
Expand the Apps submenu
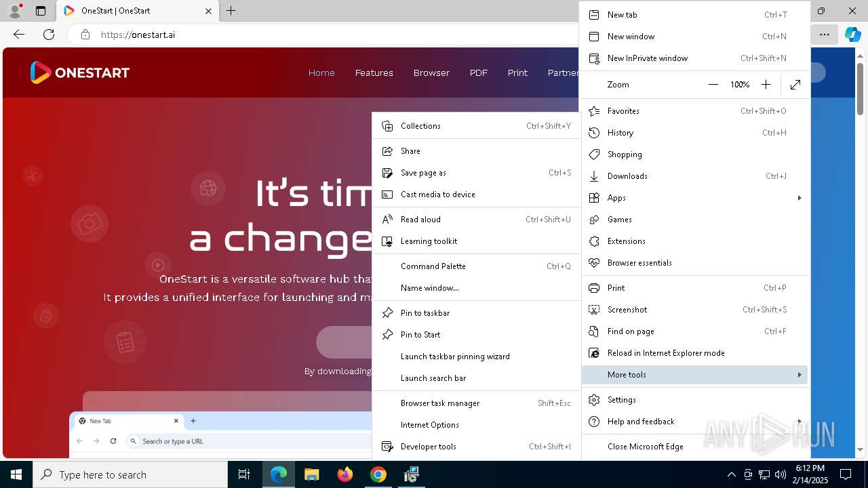(x=694, y=198)
